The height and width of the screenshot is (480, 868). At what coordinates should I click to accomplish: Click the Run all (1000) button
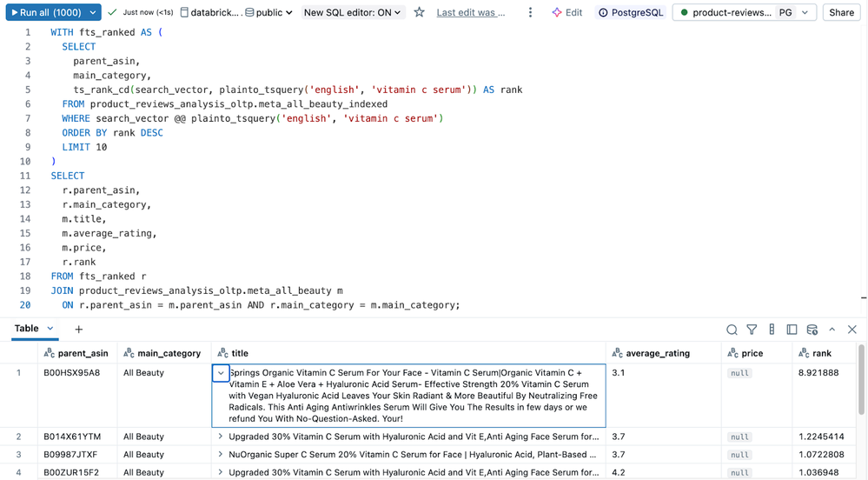[45, 13]
